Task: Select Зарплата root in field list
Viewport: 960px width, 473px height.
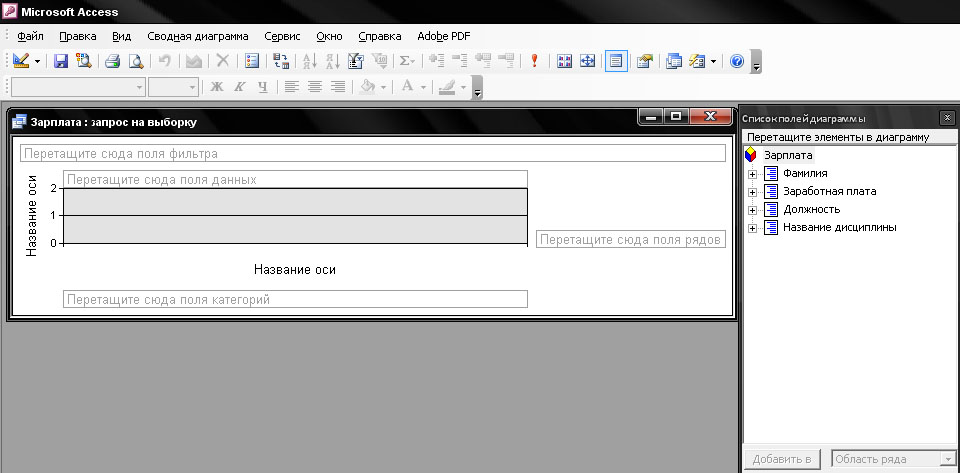Action: pos(788,155)
